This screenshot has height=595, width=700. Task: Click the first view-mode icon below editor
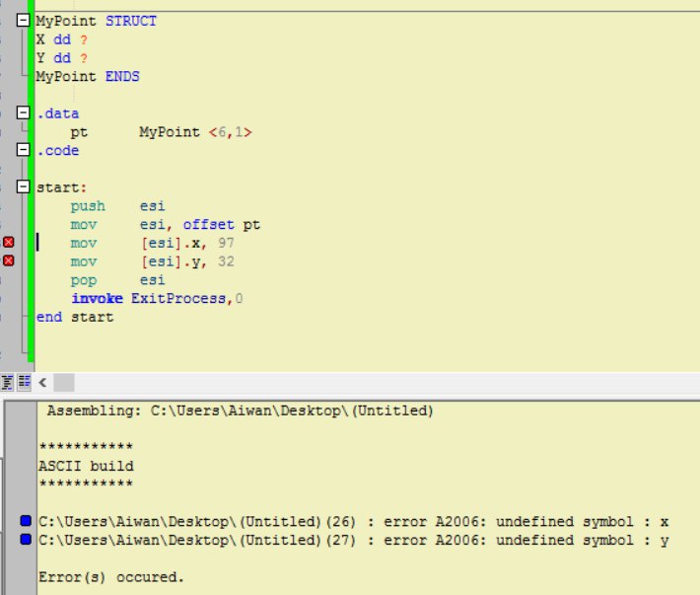pos(7,383)
